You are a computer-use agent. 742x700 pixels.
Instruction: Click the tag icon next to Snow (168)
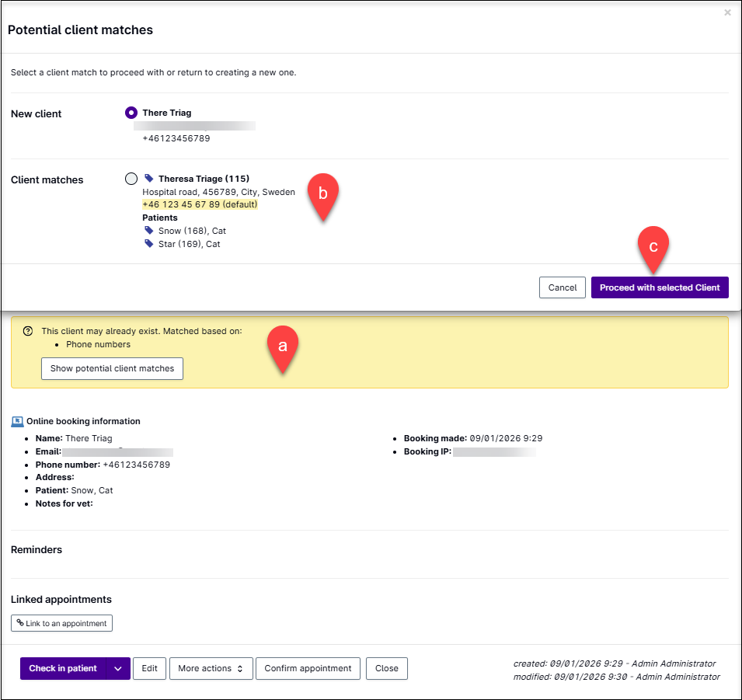pyautogui.click(x=149, y=230)
